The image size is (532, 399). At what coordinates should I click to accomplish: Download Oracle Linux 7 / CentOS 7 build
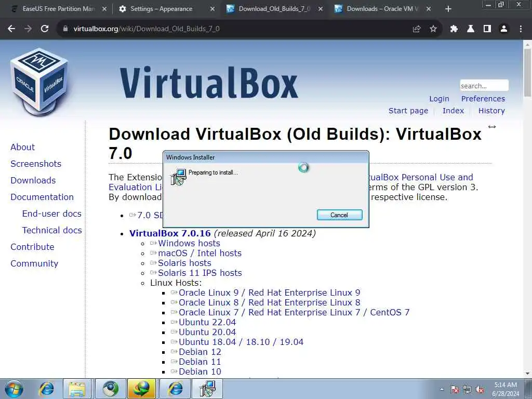pyautogui.click(x=294, y=312)
